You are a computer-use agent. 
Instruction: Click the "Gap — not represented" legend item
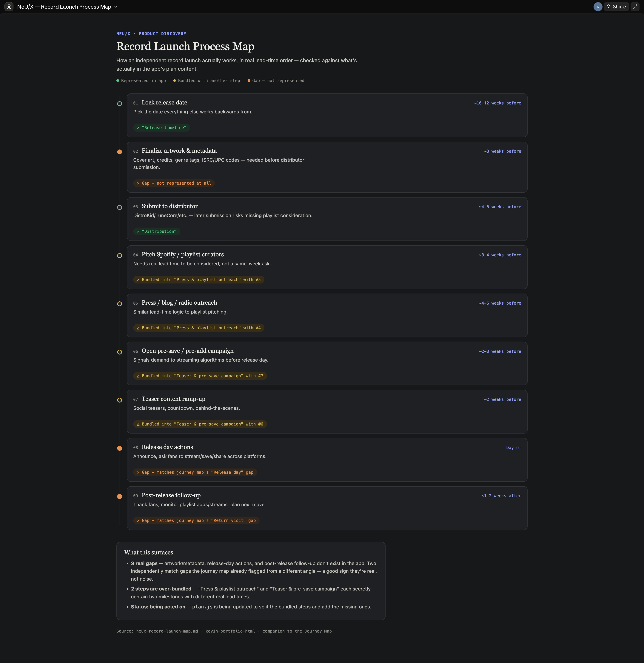pyautogui.click(x=276, y=81)
